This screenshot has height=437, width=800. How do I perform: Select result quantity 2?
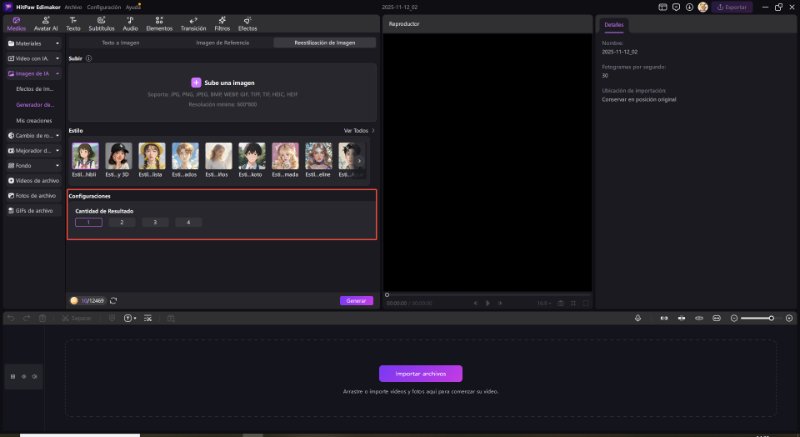click(x=122, y=222)
